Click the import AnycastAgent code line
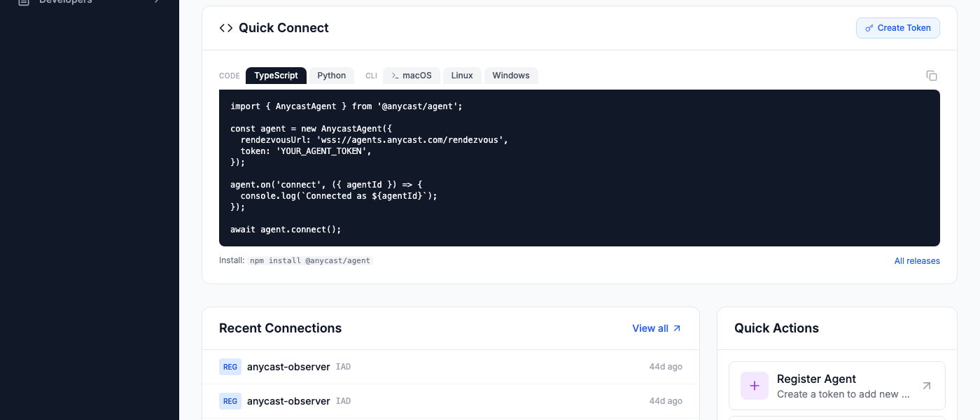 (346, 106)
